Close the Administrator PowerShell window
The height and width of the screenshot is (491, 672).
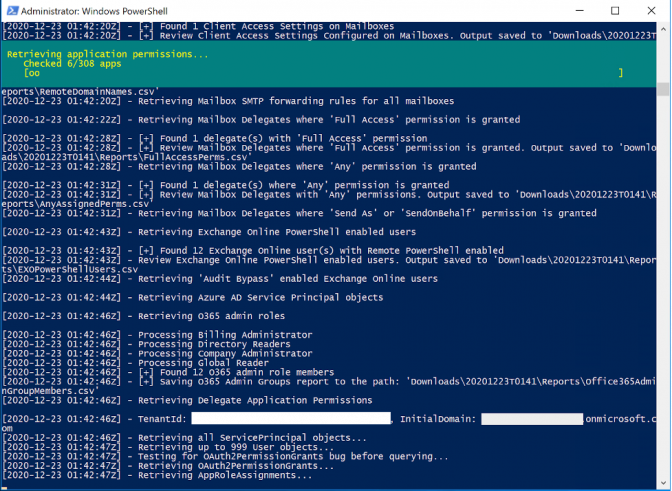coord(649,10)
